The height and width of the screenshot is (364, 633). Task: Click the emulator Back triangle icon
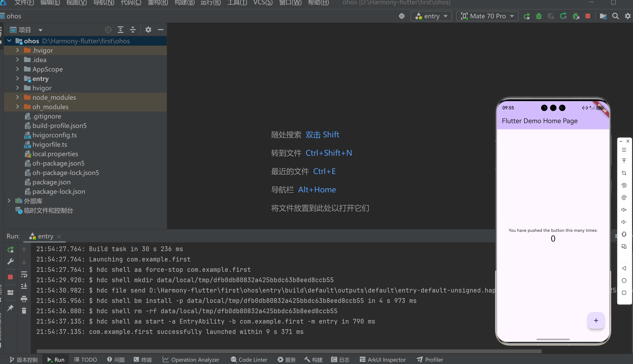[624, 268]
